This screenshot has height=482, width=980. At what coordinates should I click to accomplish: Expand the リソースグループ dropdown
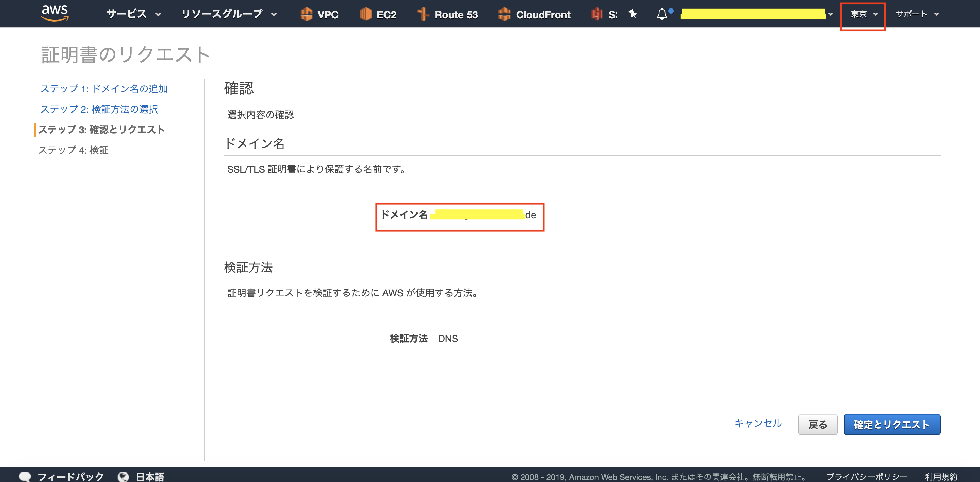tap(229, 14)
